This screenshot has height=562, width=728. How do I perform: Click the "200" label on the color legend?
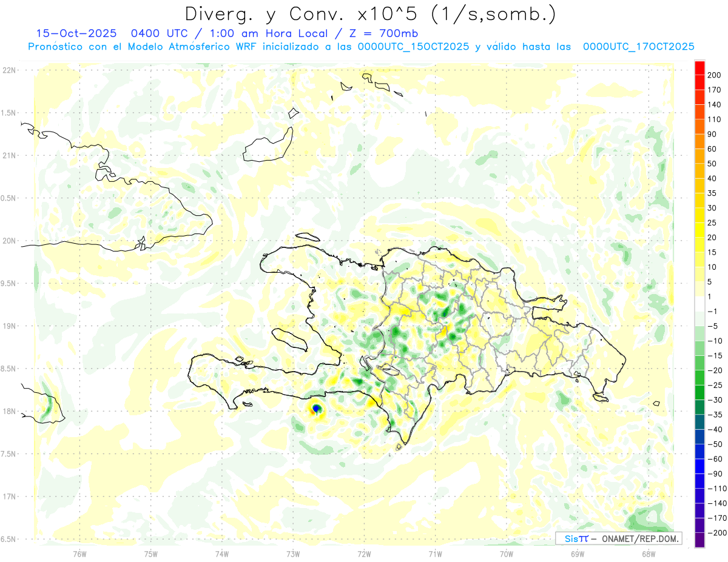pyautogui.click(x=715, y=75)
